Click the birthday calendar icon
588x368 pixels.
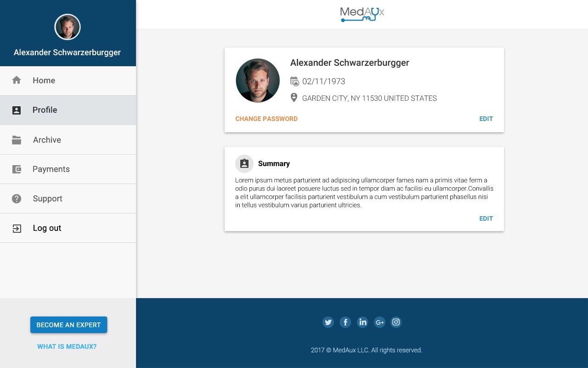click(x=294, y=81)
